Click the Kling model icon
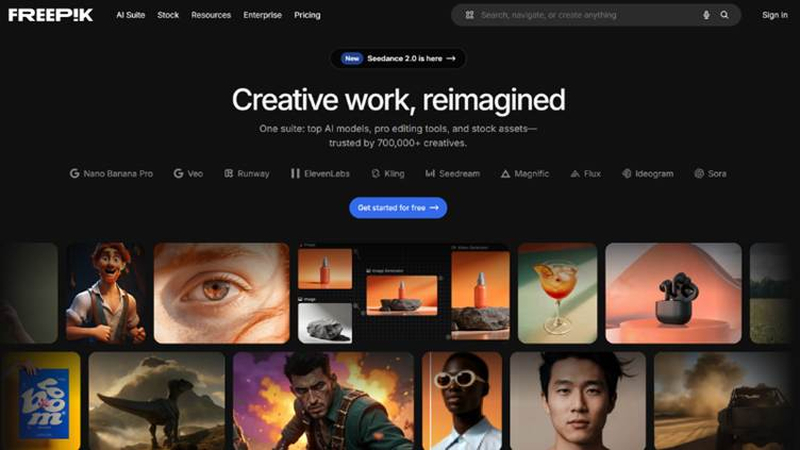Screen dimensions: 800x450 pos(376,173)
